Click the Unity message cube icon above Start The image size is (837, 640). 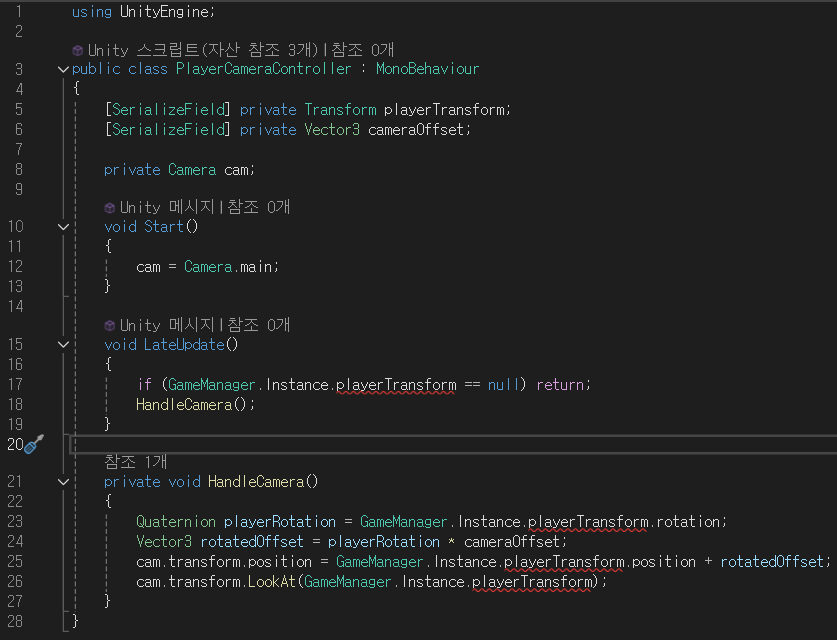click(x=109, y=207)
